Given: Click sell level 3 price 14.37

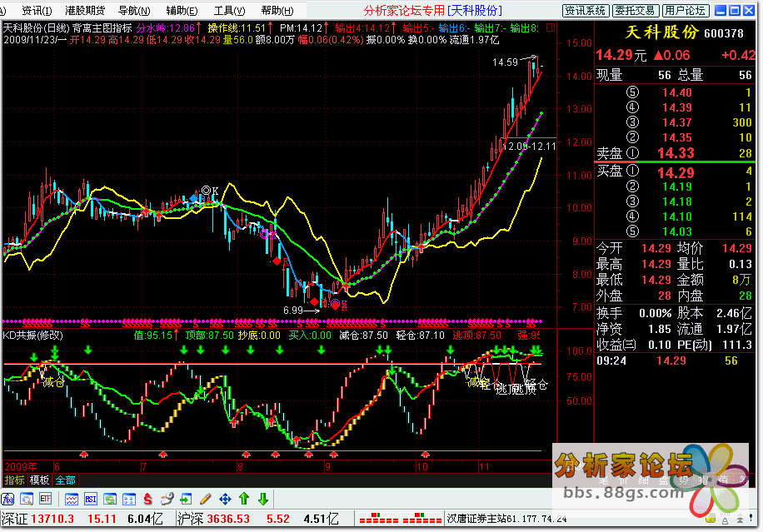Looking at the screenshot, I should (x=677, y=122).
